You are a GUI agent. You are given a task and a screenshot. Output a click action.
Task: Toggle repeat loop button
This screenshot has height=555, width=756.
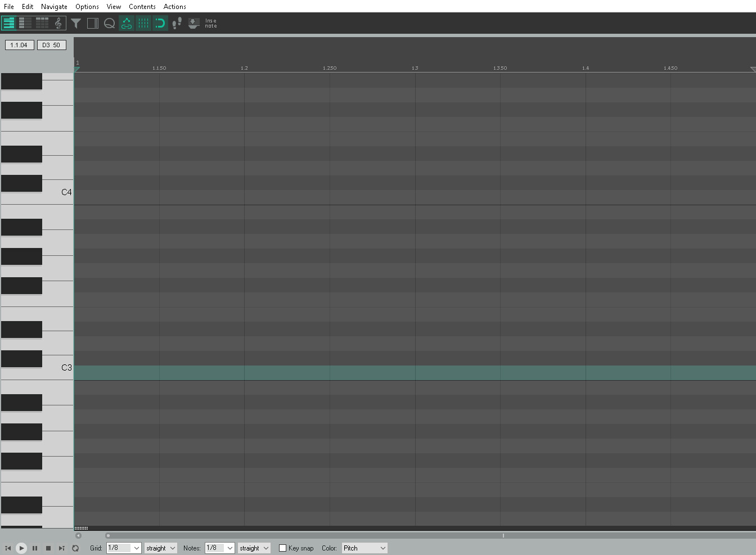tap(75, 548)
